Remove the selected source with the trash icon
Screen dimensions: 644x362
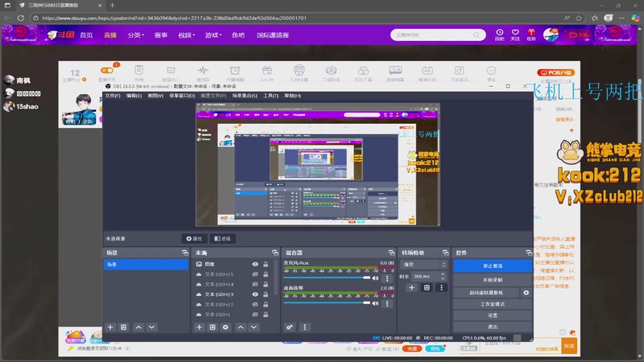tap(213, 327)
